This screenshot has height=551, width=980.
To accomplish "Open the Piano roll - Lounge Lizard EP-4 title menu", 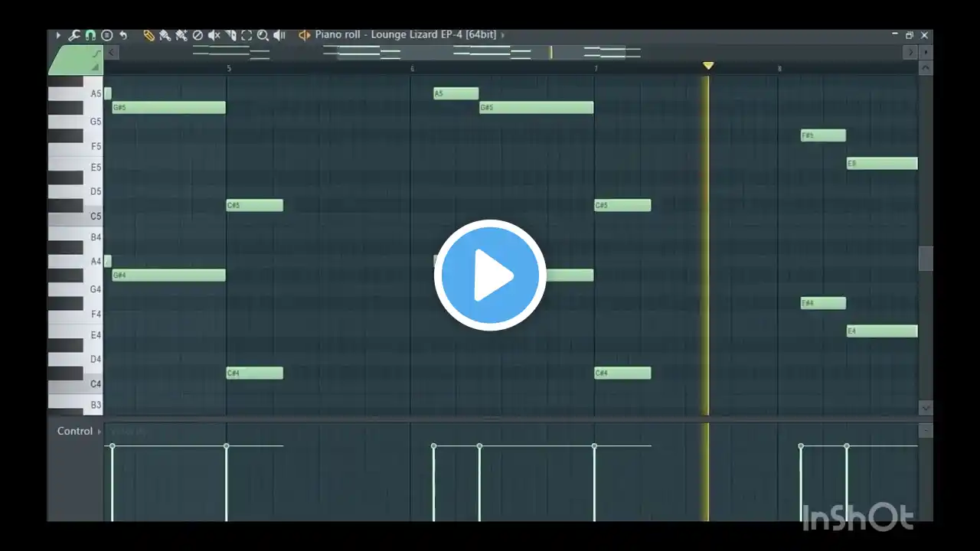I will point(406,35).
